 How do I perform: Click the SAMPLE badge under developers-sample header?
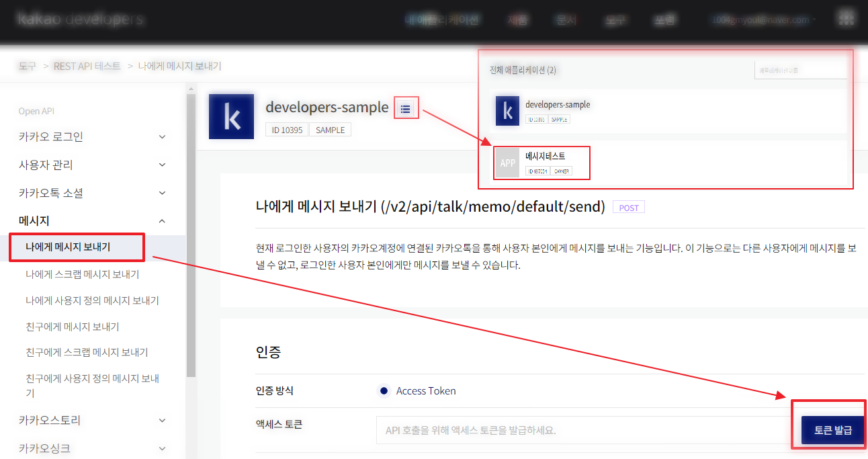[330, 130]
